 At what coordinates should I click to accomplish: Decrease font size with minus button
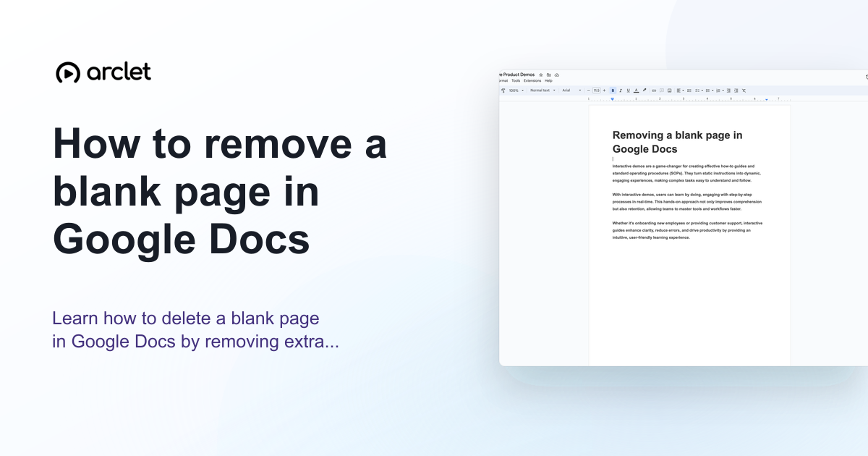point(589,90)
